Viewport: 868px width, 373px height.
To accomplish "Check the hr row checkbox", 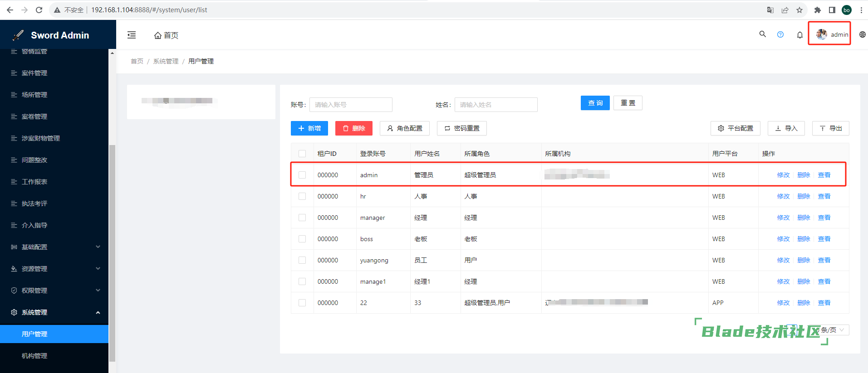I will point(302,196).
